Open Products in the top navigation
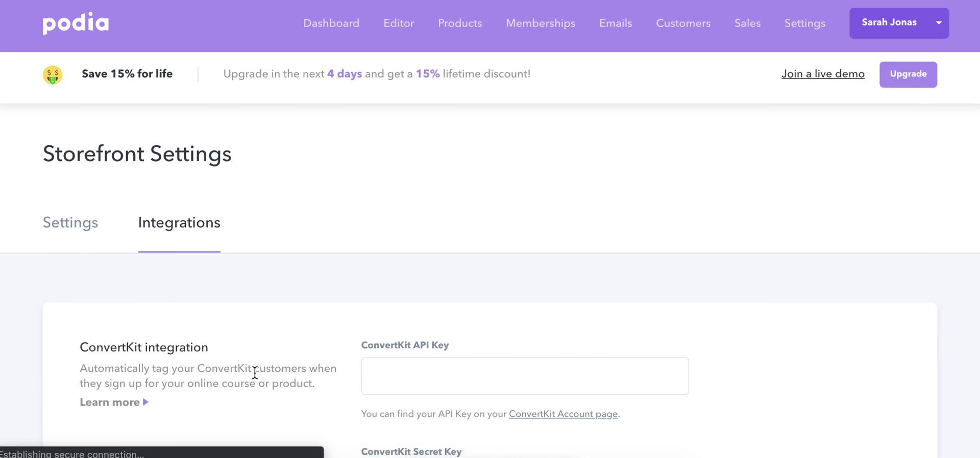Screen dimensions: 980x458 460,23
